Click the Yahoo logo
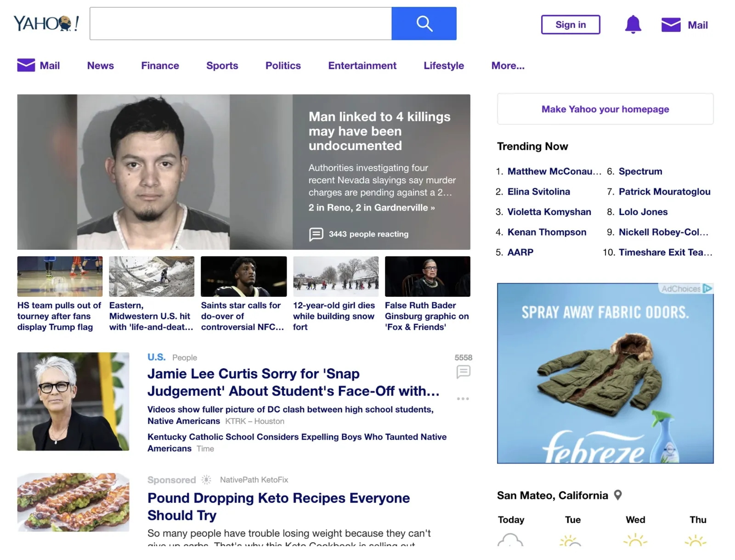 pos(46,23)
